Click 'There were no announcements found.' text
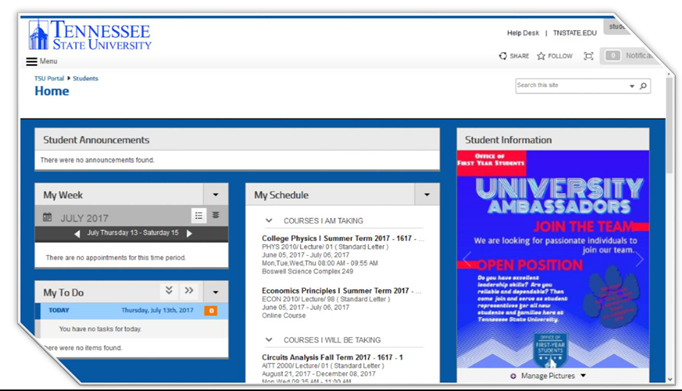Image resolution: width=682 pixels, height=391 pixels. click(x=97, y=160)
